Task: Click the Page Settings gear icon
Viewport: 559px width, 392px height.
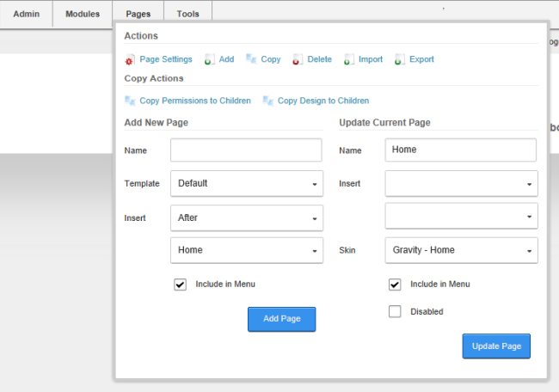Action: click(x=130, y=59)
